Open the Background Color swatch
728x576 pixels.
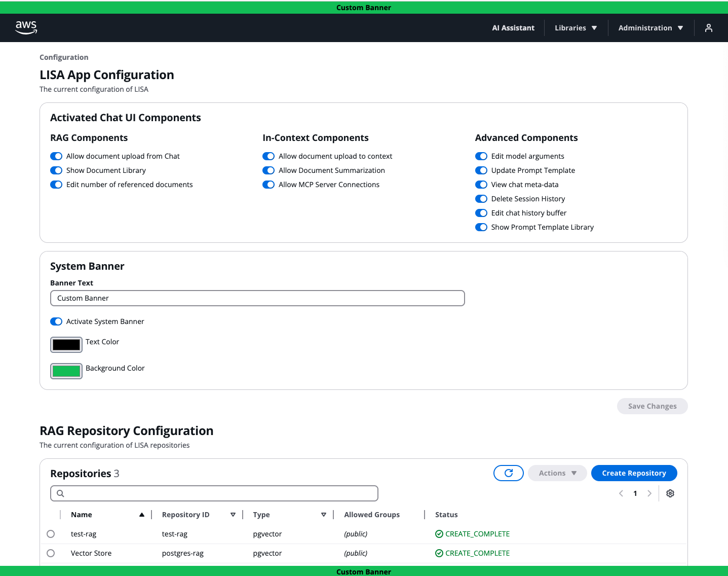pos(66,371)
